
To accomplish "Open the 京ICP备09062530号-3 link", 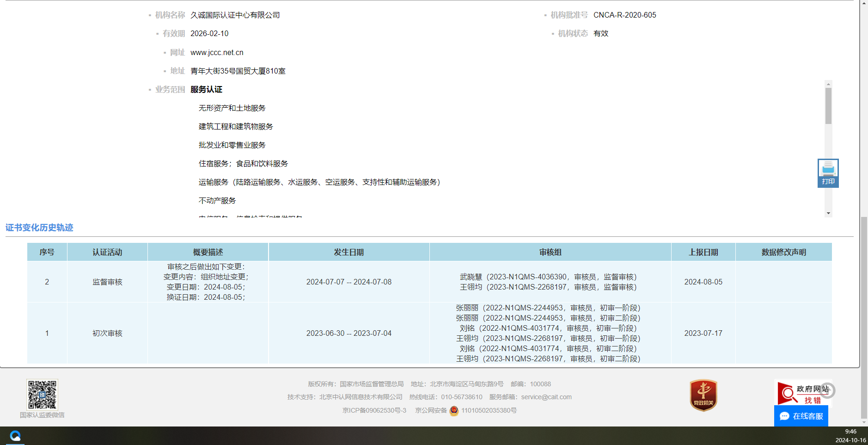I will (374, 410).
